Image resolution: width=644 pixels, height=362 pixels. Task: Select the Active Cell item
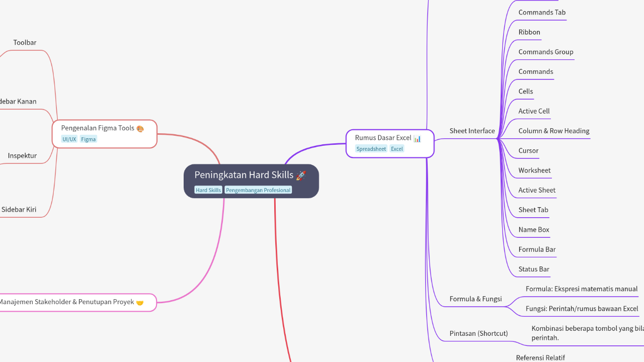tap(534, 111)
